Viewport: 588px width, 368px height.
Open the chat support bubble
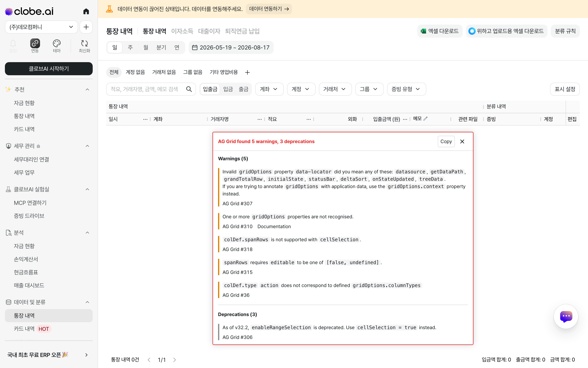click(x=566, y=316)
